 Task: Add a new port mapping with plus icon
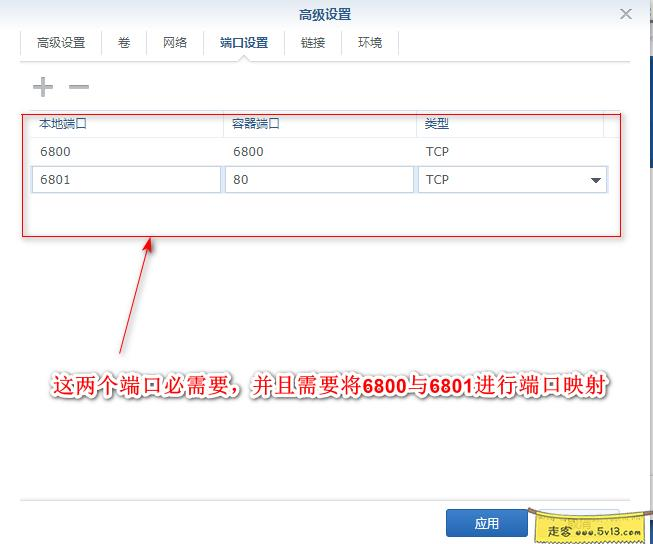click(43, 87)
